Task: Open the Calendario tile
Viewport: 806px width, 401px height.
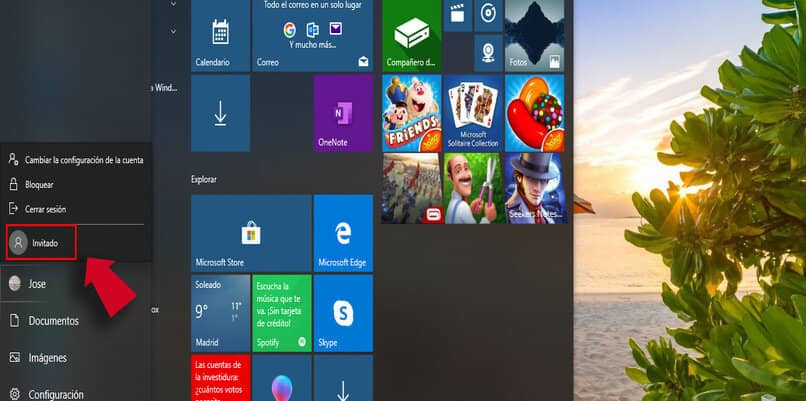Action: tap(220, 33)
